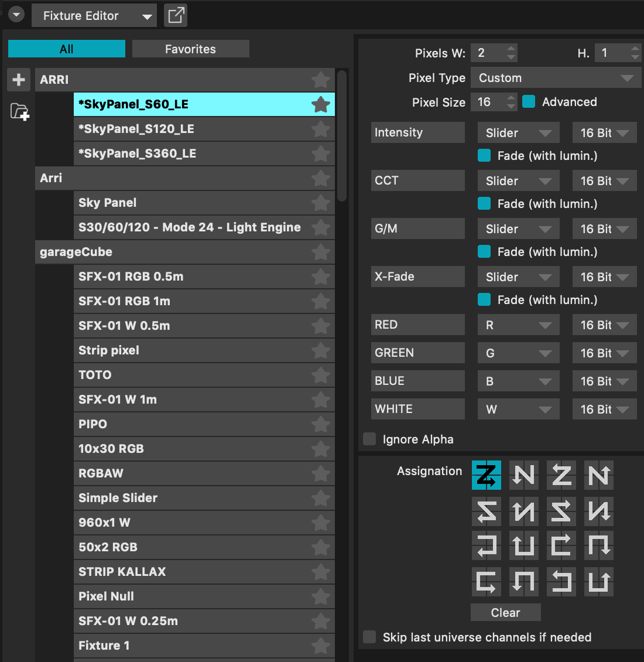Pick third row first snake assignation
The height and width of the screenshot is (662, 644).
486,545
